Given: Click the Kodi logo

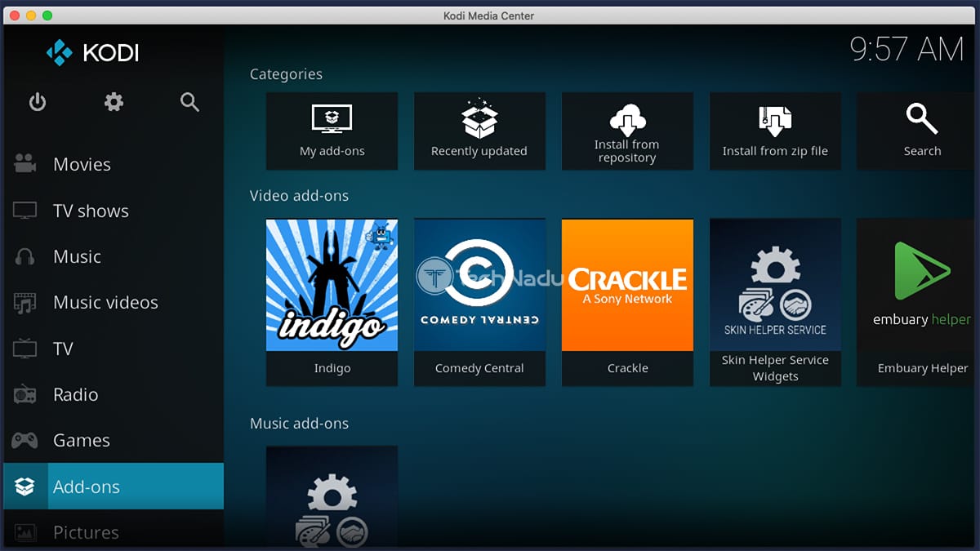Looking at the screenshot, I should (x=92, y=54).
